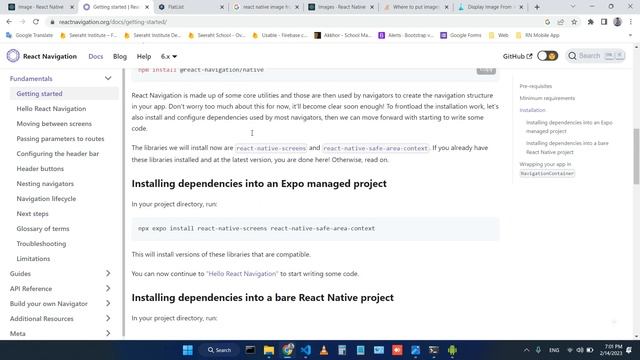Click the taskbar Search box

219,350
